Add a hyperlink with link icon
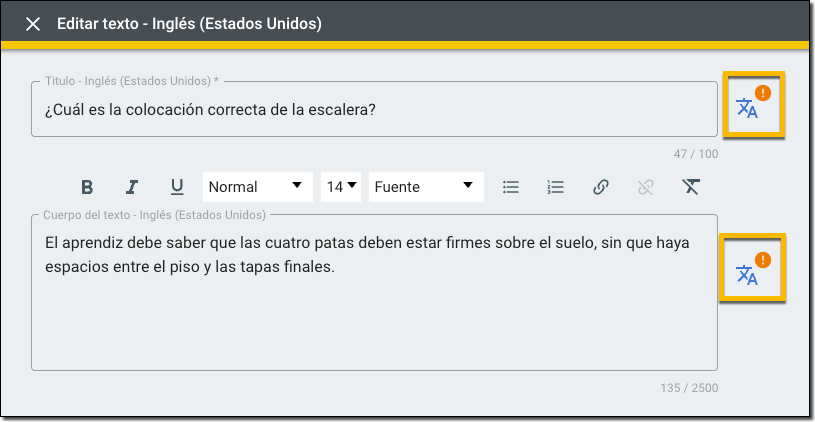The height and width of the screenshot is (422, 815). point(601,187)
